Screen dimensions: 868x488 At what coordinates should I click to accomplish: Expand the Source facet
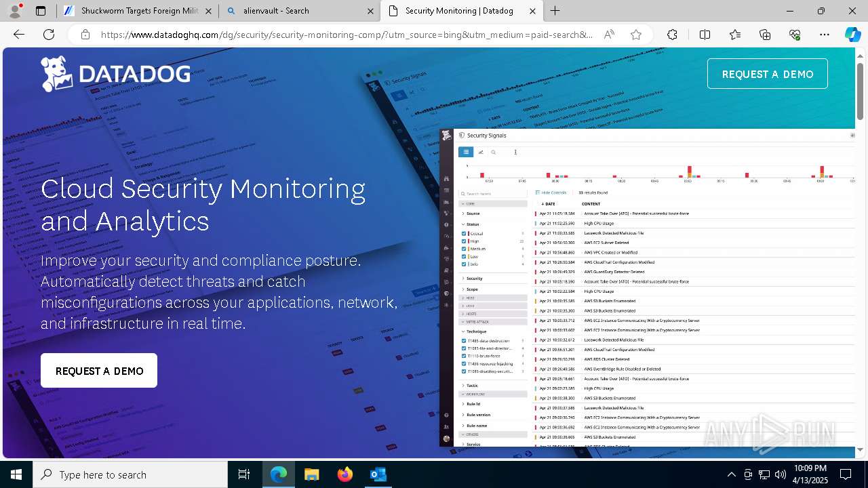click(473, 213)
